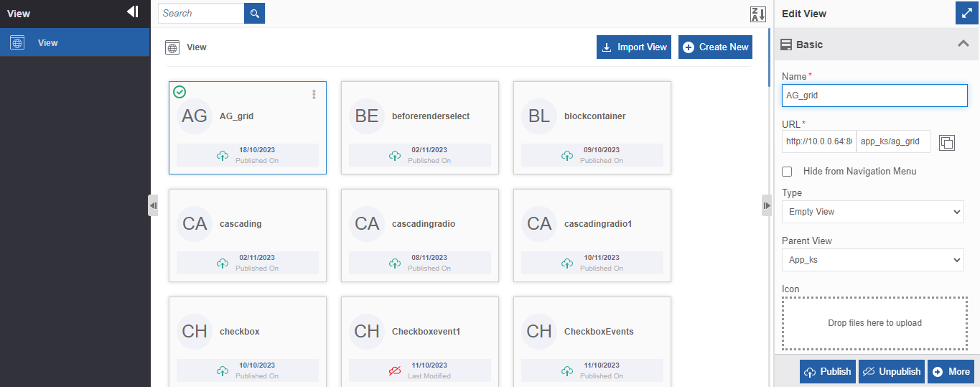Toggle Z-A sort order icon
This screenshot has height=387, width=980.
(757, 14)
